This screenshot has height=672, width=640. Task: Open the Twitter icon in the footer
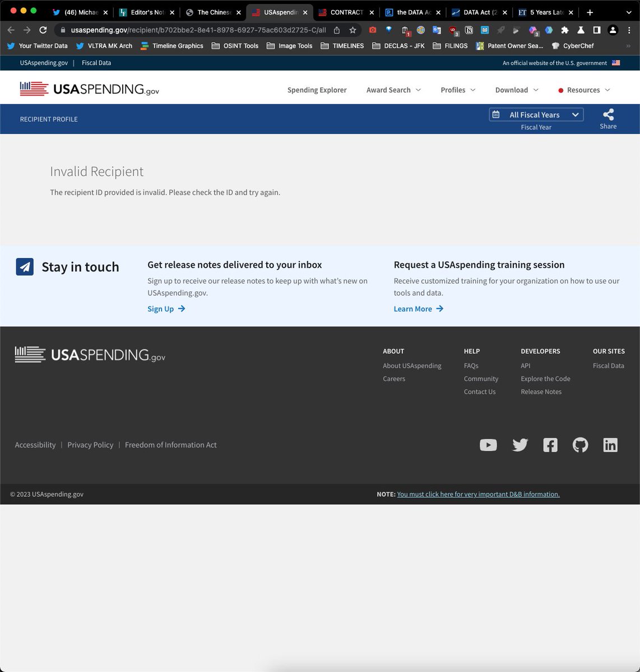520,445
